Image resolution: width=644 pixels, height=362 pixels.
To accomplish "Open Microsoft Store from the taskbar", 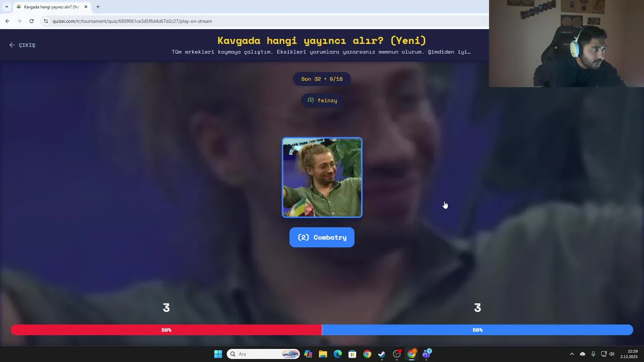I will tap(352, 354).
